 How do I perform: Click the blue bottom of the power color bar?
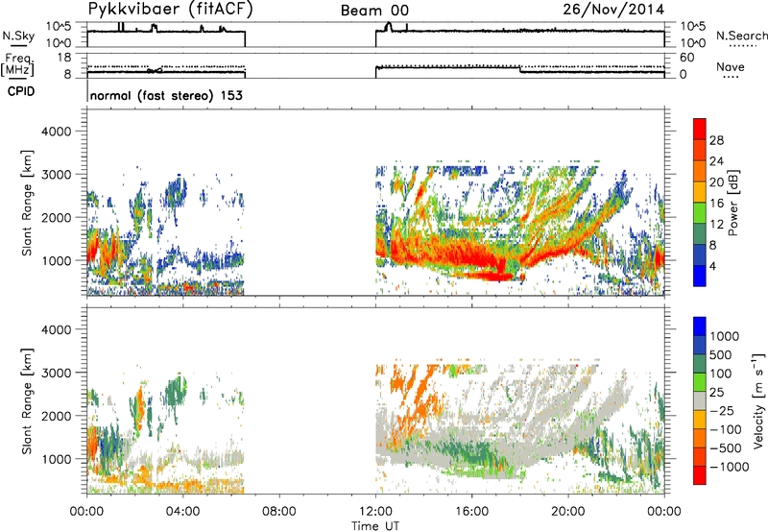coord(700,277)
